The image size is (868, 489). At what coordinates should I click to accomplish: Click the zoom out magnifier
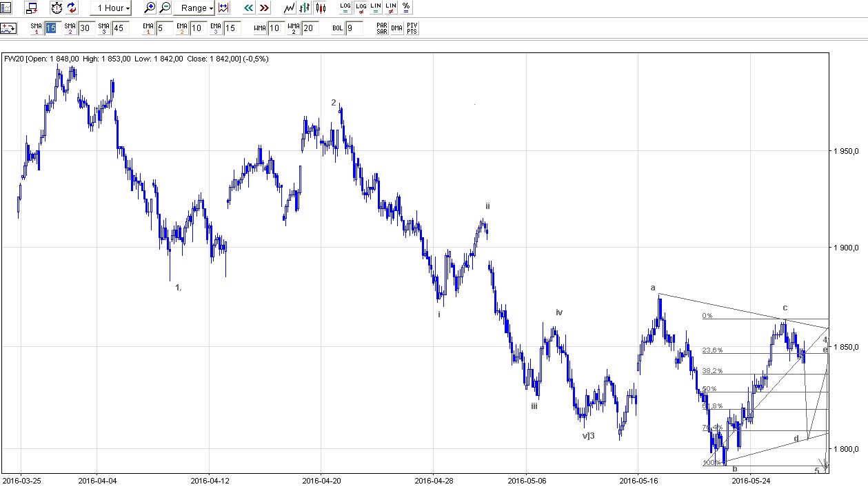click(x=165, y=8)
